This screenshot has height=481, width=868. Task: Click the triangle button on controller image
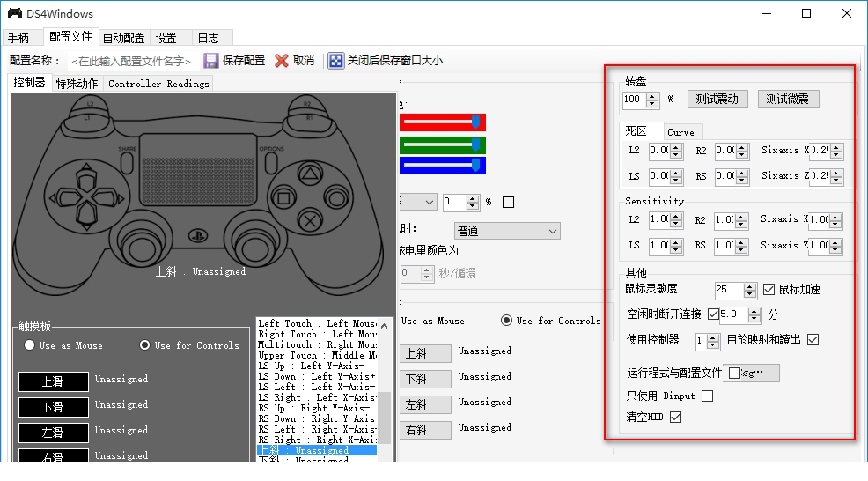pyautogui.click(x=310, y=174)
